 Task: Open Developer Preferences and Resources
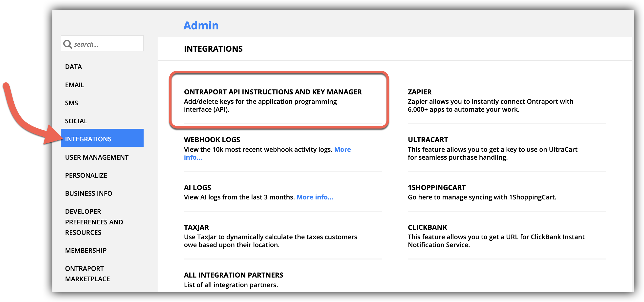[x=94, y=222]
